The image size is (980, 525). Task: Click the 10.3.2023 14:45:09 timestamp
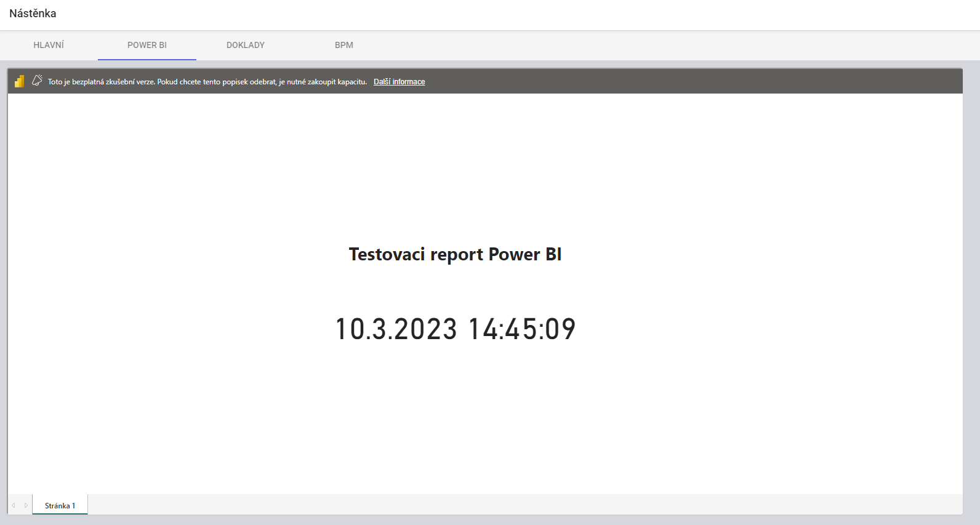[x=455, y=329]
